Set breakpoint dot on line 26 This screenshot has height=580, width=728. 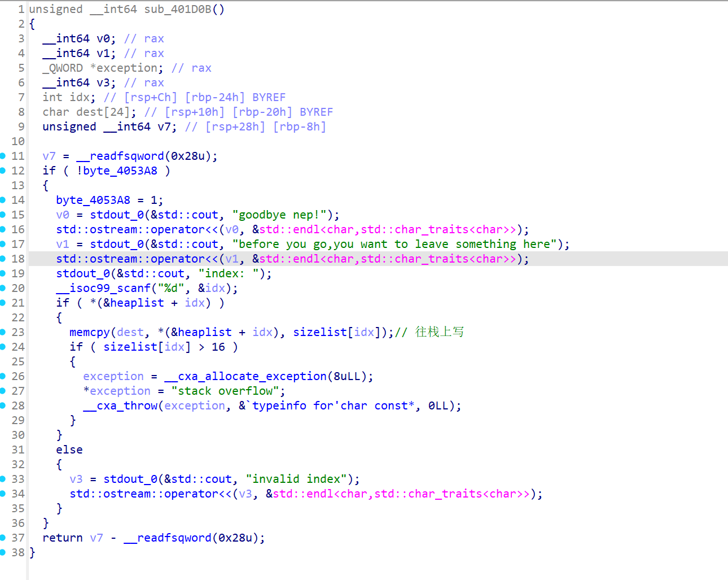click(3, 376)
